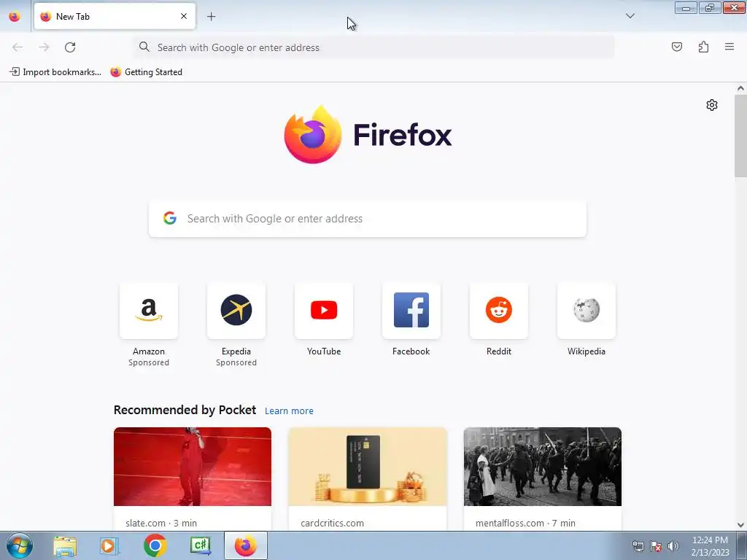Open the taskbar clock and date
Image resolution: width=747 pixels, height=560 pixels.
(710, 546)
